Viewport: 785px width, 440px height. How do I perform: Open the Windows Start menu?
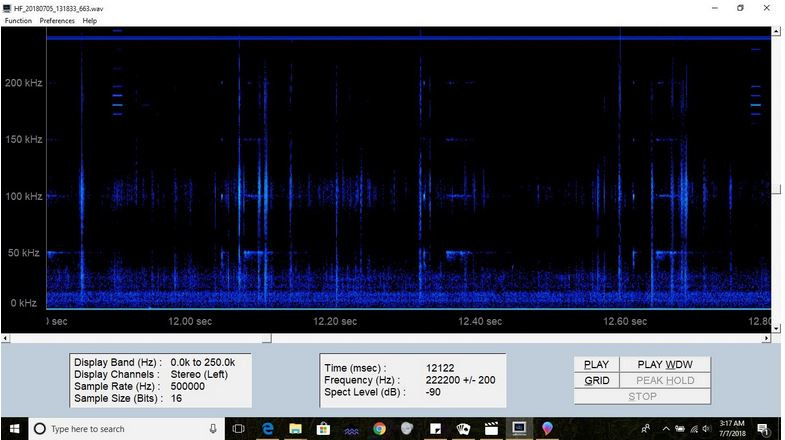(15, 429)
